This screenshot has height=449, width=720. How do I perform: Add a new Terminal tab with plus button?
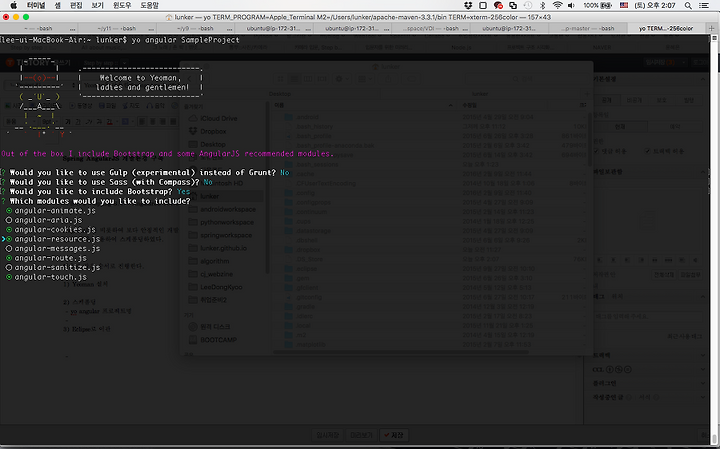(x=711, y=28)
